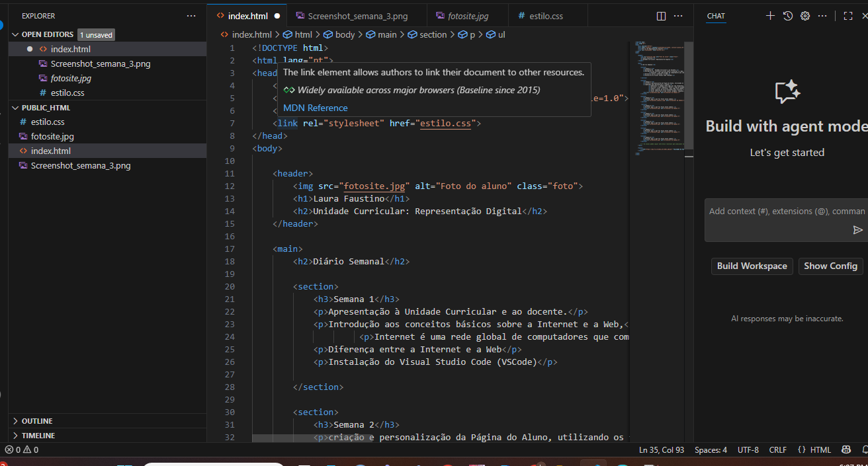The height and width of the screenshot is (466, 868).
Task: Click the MDN Reference link in the hover tooltip
Action: pos(315,108)
